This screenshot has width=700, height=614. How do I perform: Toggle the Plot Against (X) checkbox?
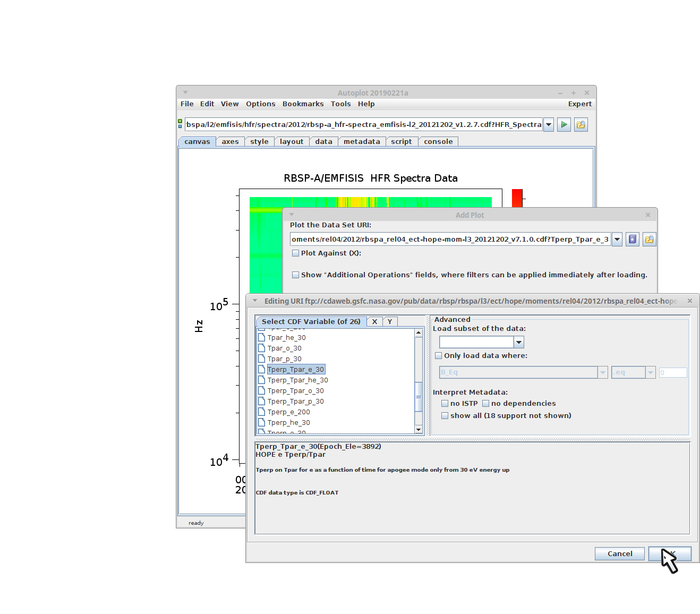pyautogui.click(x=295, y=253)
